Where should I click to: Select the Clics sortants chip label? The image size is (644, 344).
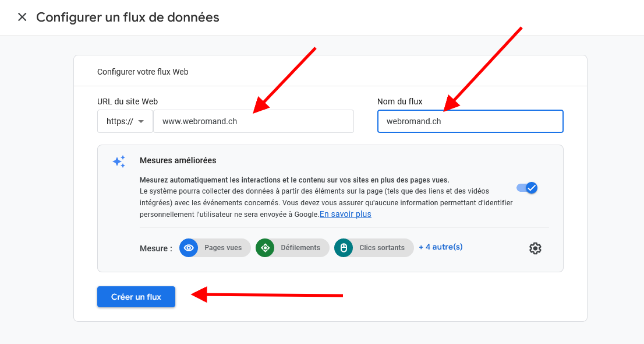382,248
